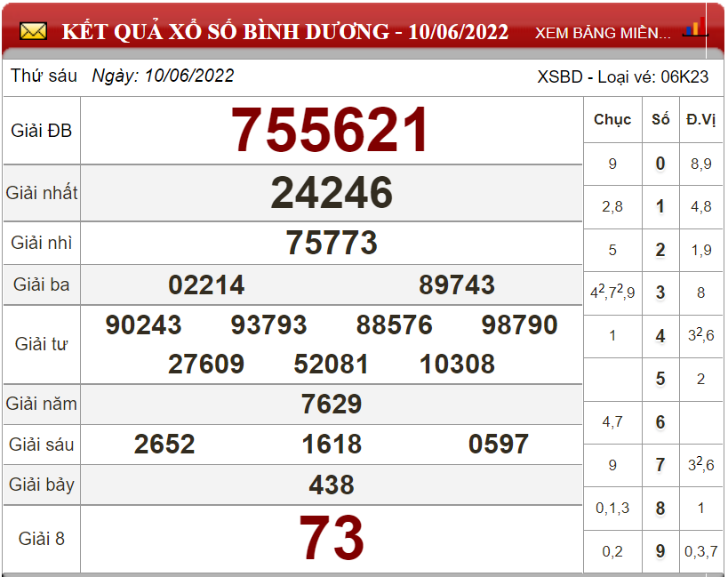The image size is (728, 577).
Task: Click digit 8 in the Số column
Action: [660, 509]
